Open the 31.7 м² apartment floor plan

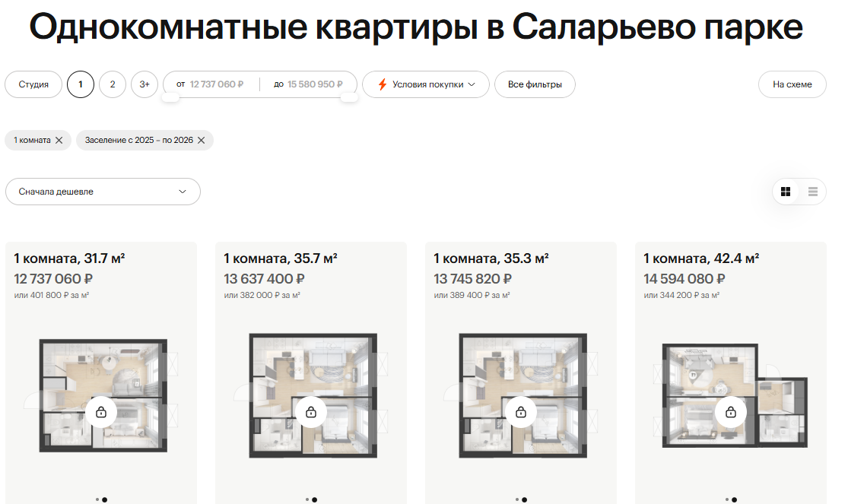tap(103, 396)
